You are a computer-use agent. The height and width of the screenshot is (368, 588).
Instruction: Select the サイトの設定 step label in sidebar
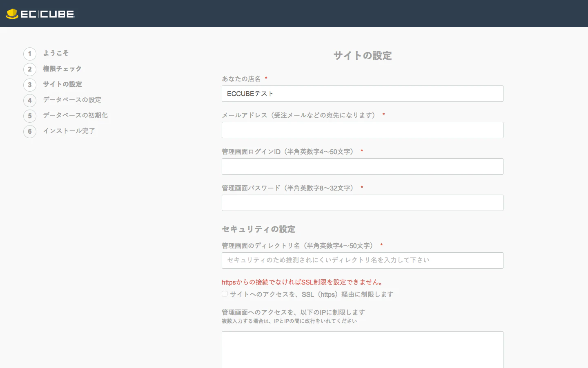point(62,84)
